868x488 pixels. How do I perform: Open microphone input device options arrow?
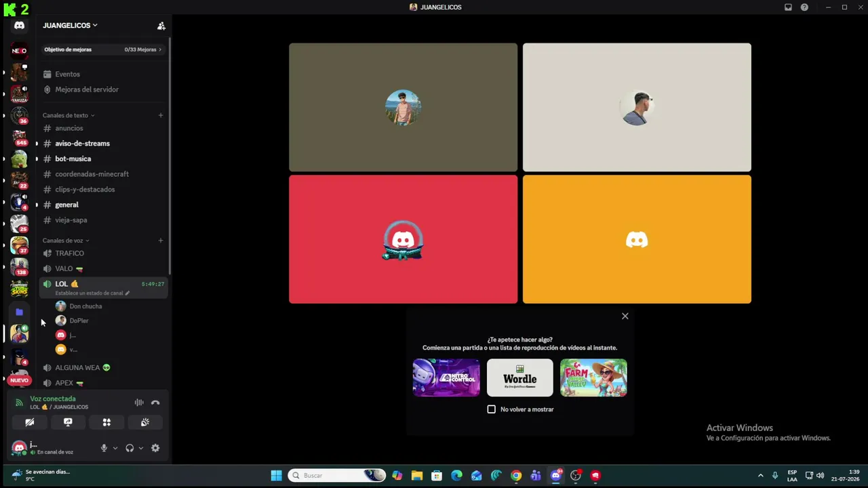[x=115, y=448]
